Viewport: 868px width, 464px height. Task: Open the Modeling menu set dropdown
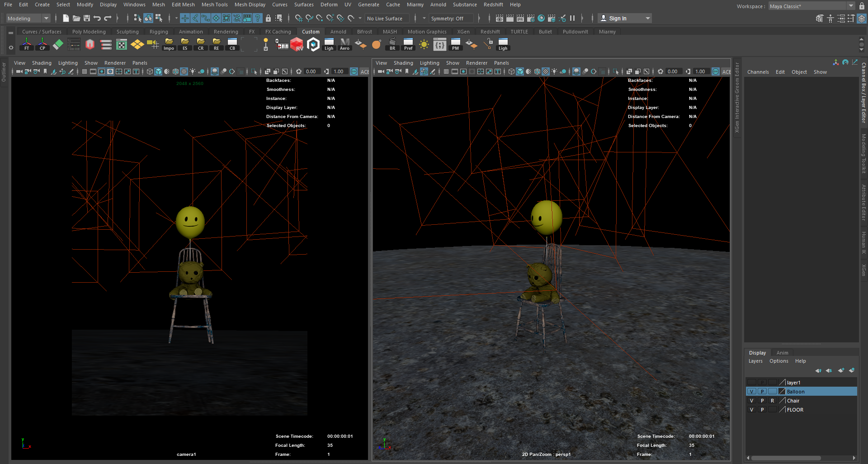point(28,18)
